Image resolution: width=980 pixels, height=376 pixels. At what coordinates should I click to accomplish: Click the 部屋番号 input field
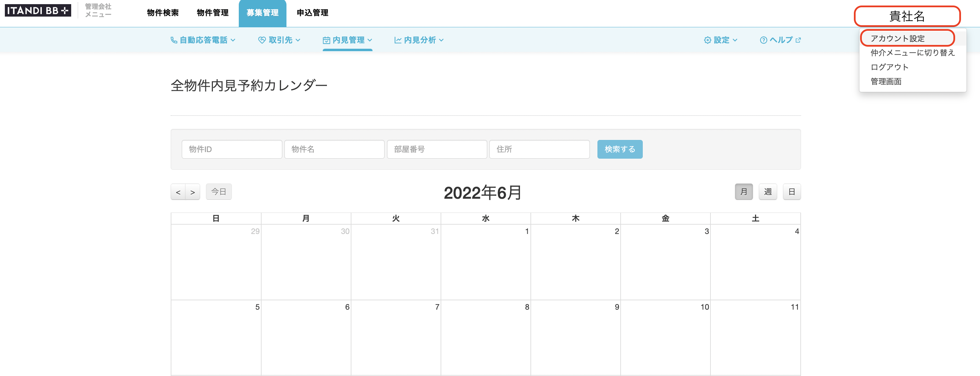[x=437, y=149]
